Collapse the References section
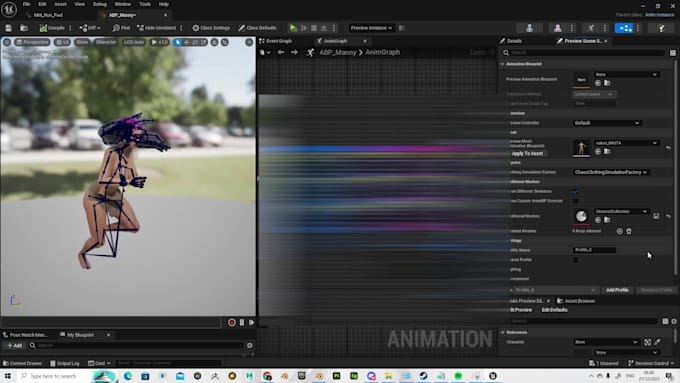 click(x=502, y=332)
